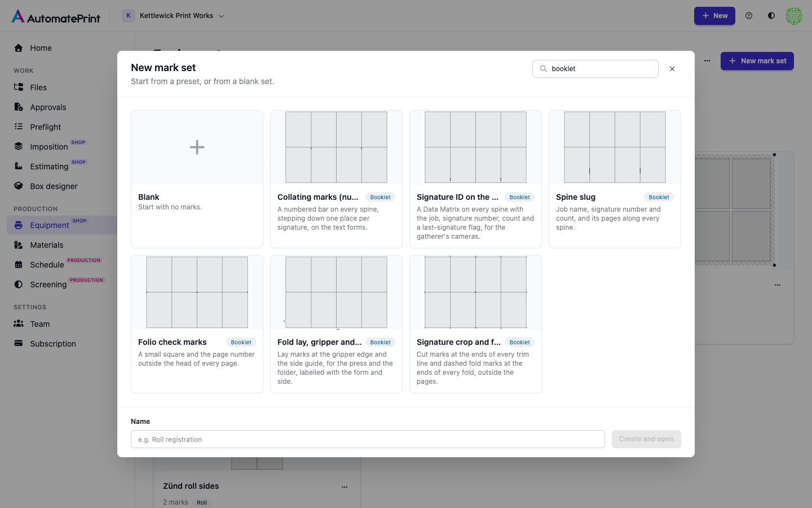The width and height of the screenshot is (812, 508).
Task: Open Estimating icon in sidebar
Action: (19, 167)
